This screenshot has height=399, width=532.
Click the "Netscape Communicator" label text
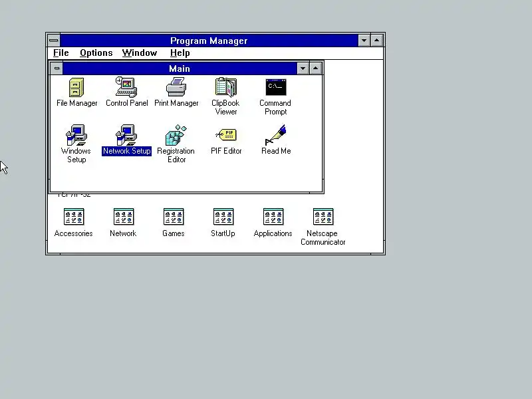click(323, 237)
